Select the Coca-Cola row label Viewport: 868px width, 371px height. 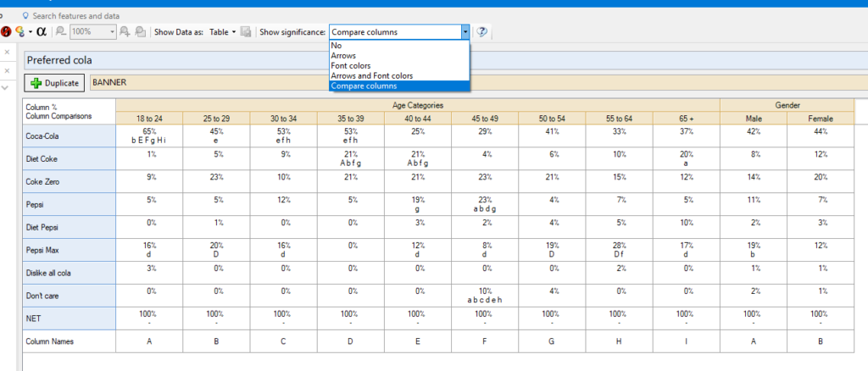tap(70, 136)
